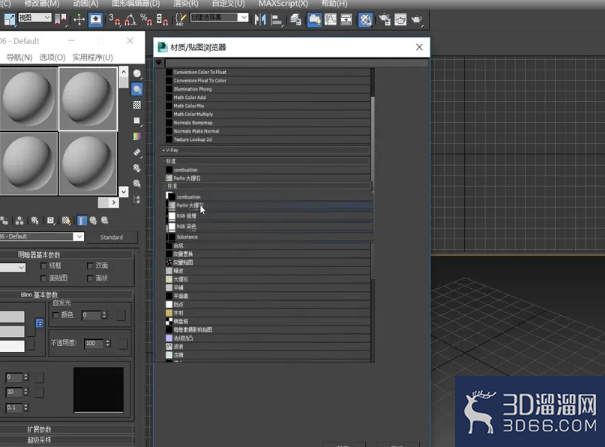Screen dimensions: 605x447
Task: Open 实用程序(U) menu in Material Editor
Action: pyautogui.click(x=93, y=57)
